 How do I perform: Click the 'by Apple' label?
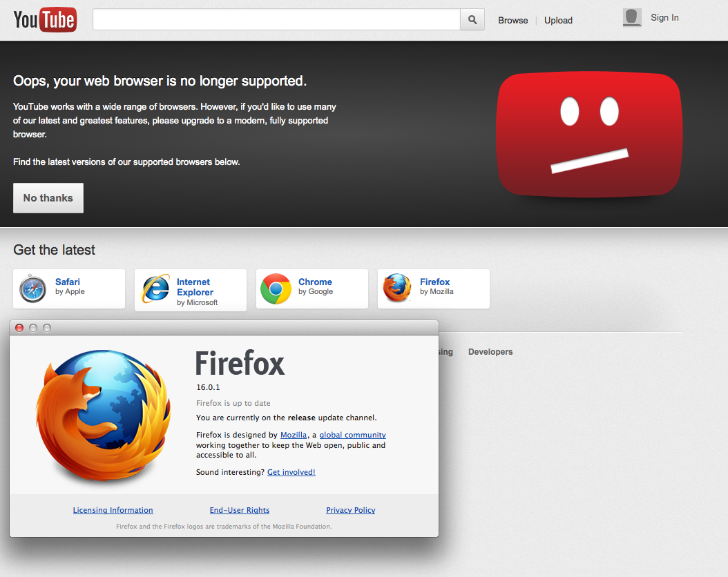(70, 291)
